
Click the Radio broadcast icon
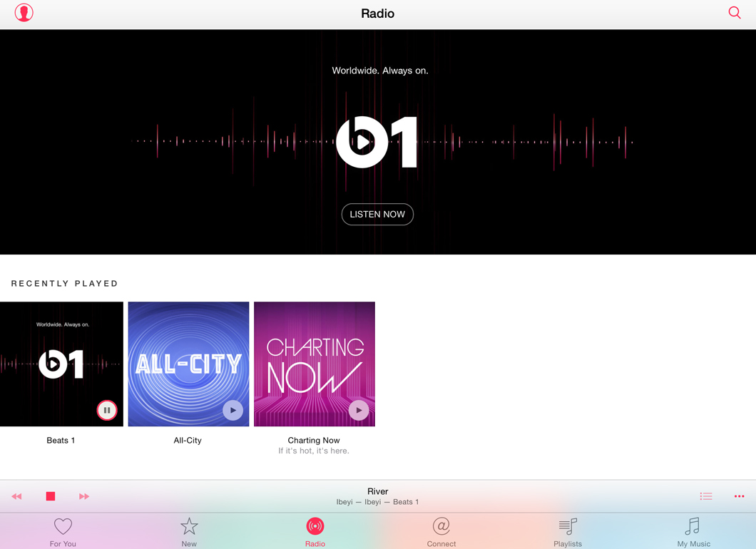coord(315,526)
